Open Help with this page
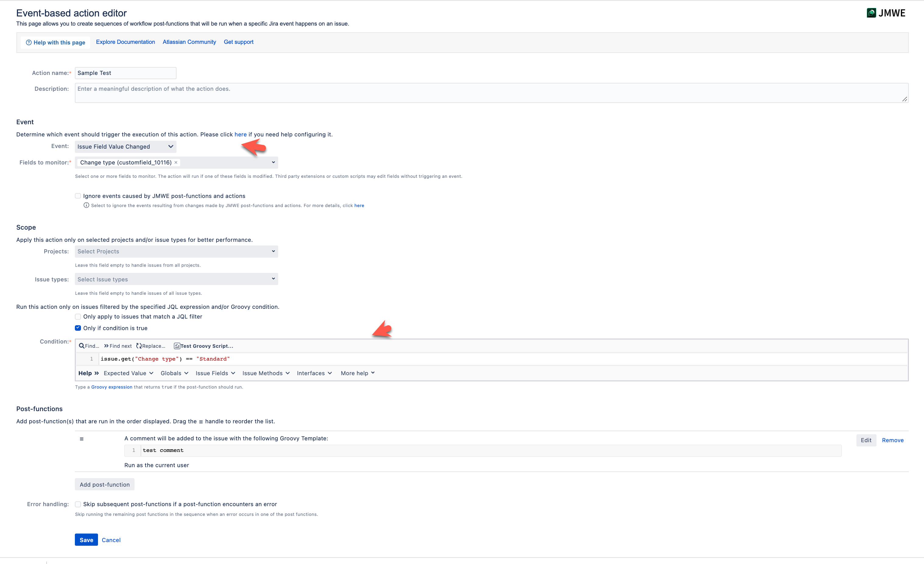 point(55,42)
